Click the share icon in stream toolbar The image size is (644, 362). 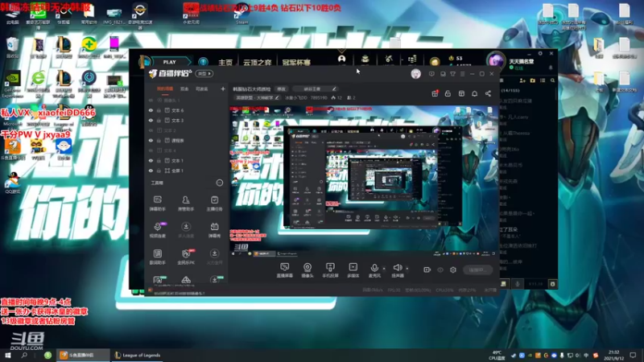coord(488,93)
